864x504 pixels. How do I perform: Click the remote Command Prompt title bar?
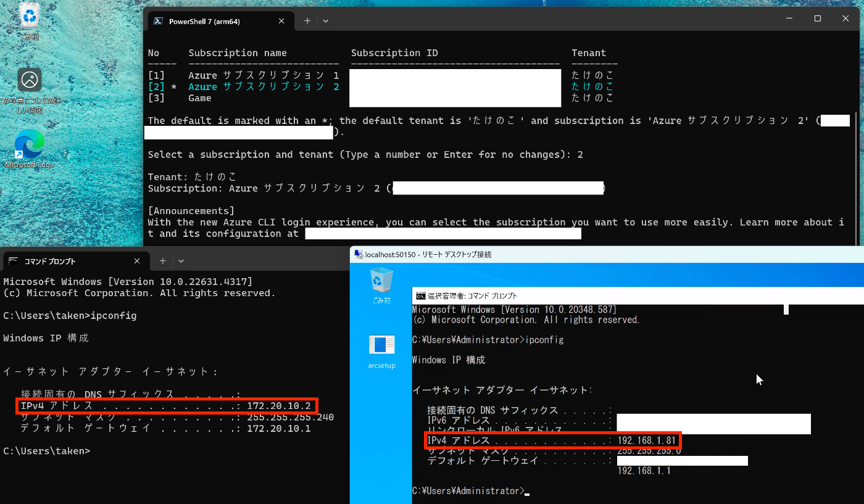click(638, 295)
